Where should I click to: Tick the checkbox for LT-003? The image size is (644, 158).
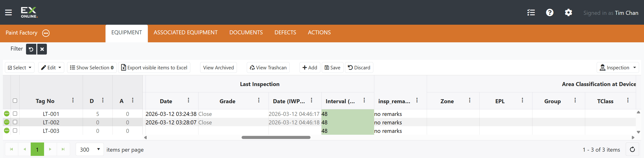click(15, 130)
